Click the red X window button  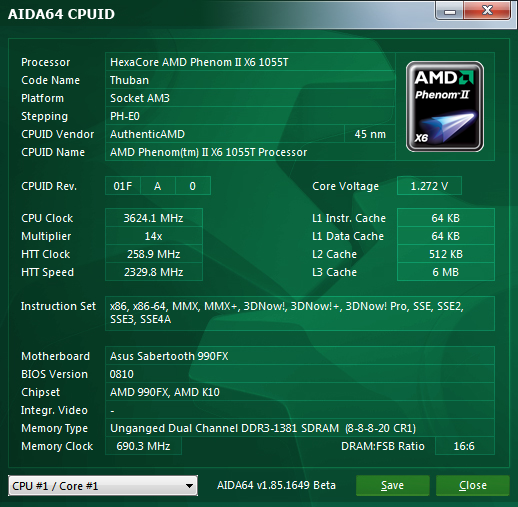(x=487, y=11)
